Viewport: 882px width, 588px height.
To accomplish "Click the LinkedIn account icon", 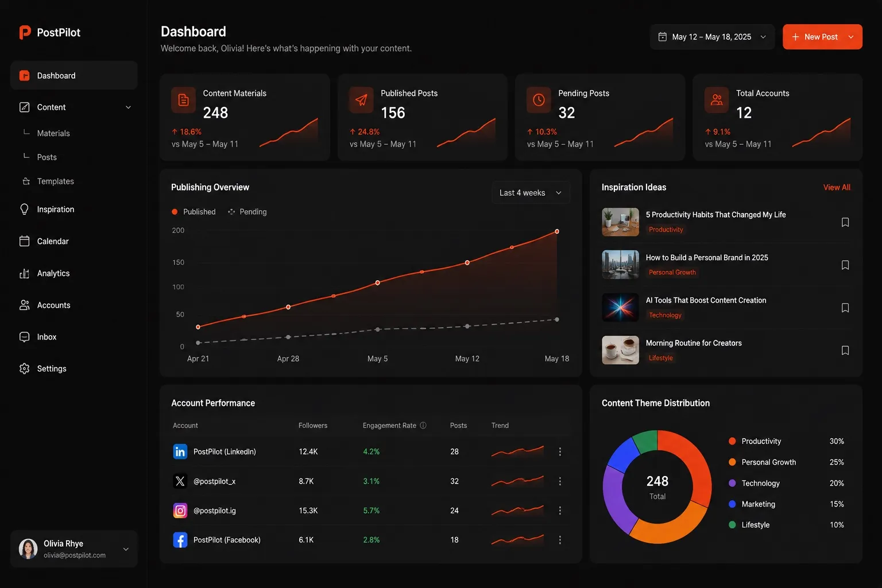I will click(180, 452).
